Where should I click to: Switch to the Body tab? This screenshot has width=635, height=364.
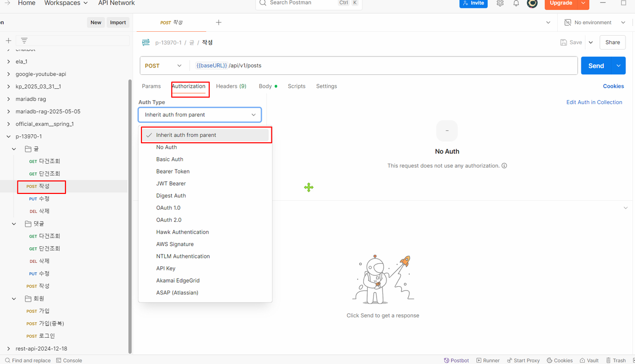[268, 86]
